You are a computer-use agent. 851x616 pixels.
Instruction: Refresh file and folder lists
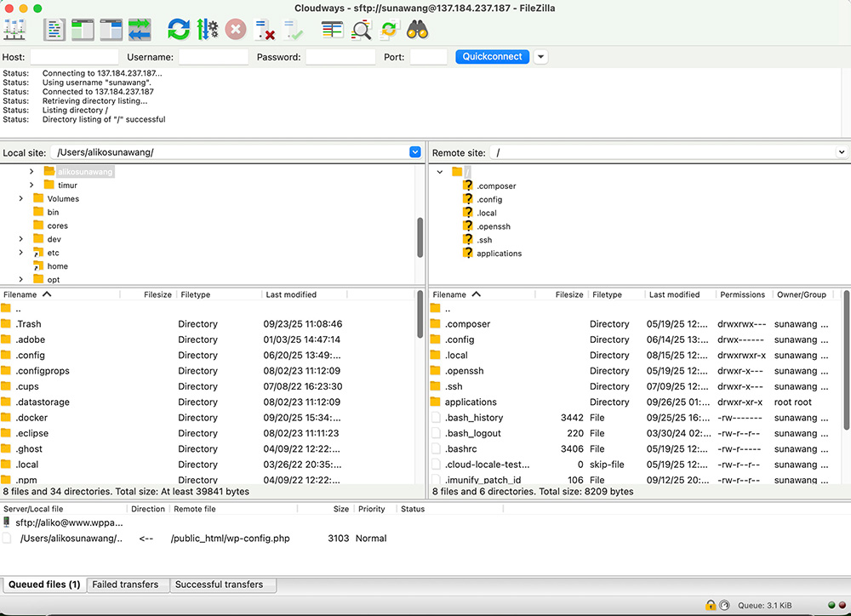pos(179,30)
